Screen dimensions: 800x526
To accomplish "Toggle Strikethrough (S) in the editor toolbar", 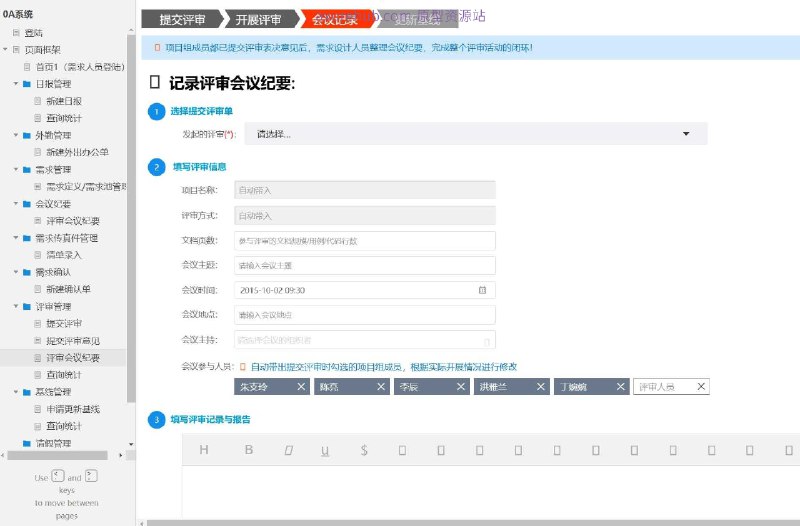I will coord(364,450).
